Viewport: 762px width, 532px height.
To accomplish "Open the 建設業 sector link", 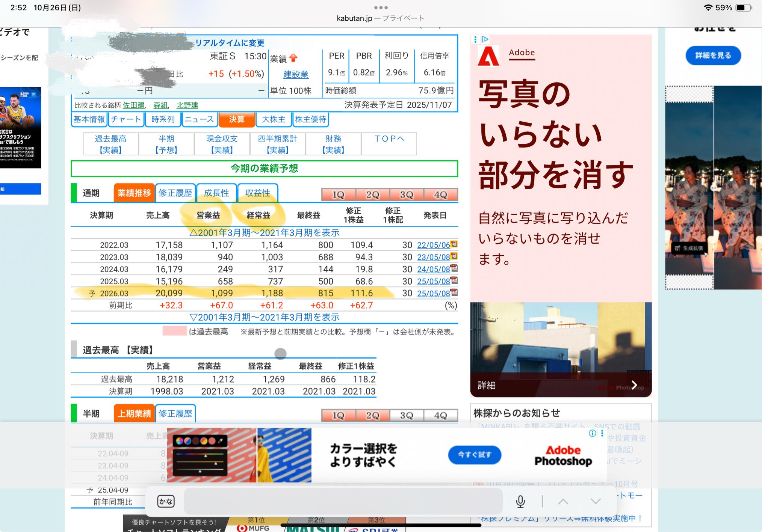I will click(296, 74).
